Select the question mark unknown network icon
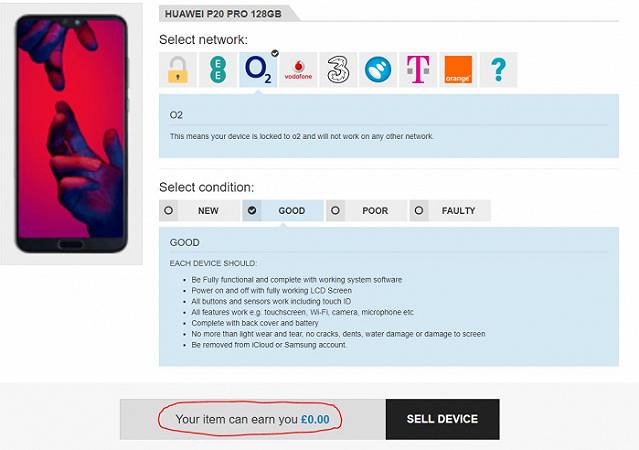The image size is (639, 450). tap(498, 70)
